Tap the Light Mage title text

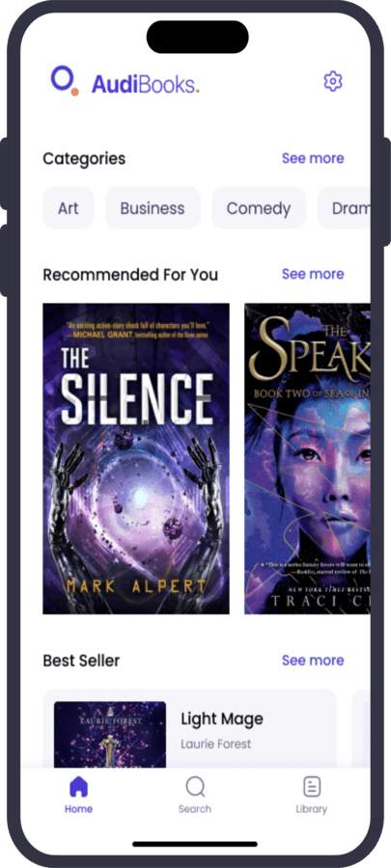click(x=222, y=719)
